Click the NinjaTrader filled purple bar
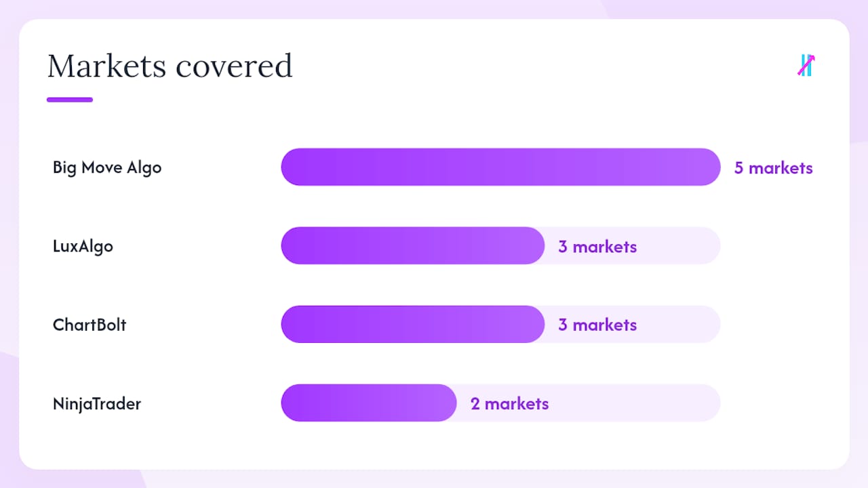 (x=369, y=403)
